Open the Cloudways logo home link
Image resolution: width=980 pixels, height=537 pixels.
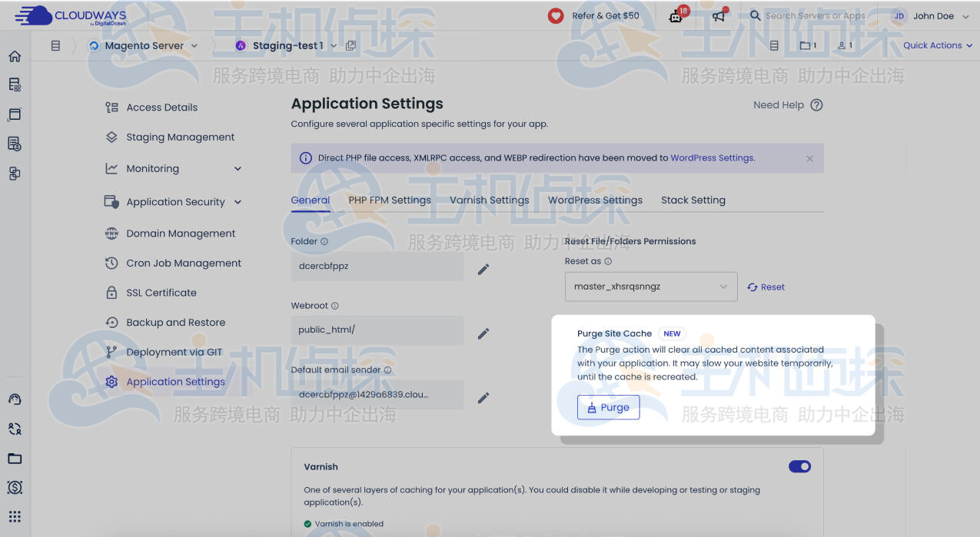point(71,15)
